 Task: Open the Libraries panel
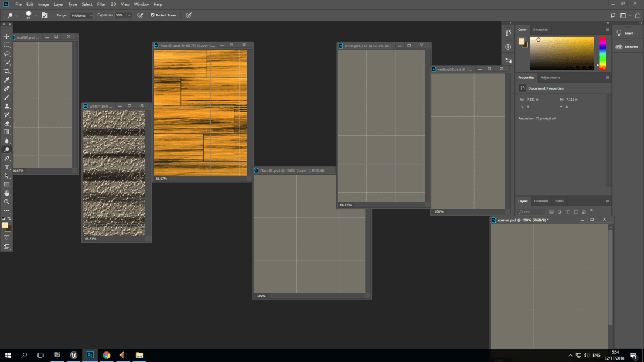[x=625, y=47]
